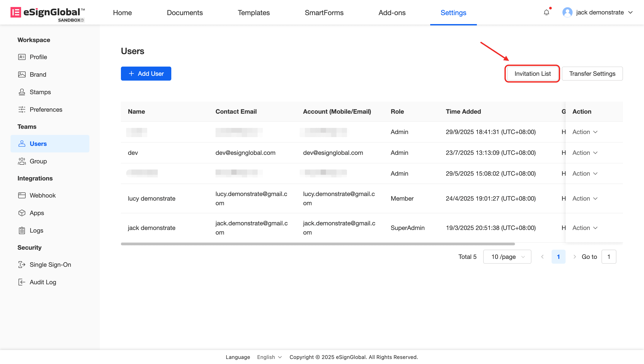
Task: Open Single Sign-On in Security section
Action: [x=50, y=265]
